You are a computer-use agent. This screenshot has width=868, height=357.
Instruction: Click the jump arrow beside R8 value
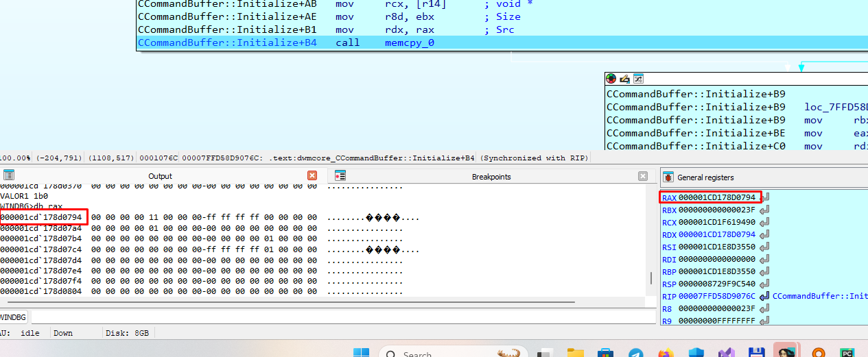(x=765, y=308)
